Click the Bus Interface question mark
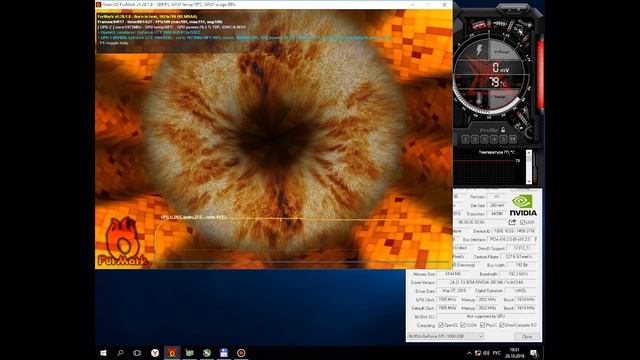 pyautogui.click(x=536, y=239)
